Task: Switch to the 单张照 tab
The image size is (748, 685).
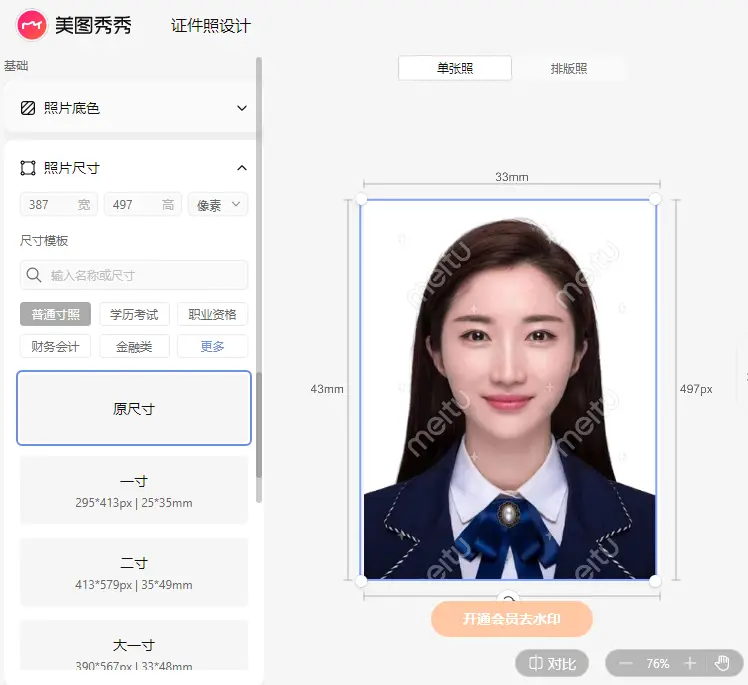Action: click(x=455, y=68)
